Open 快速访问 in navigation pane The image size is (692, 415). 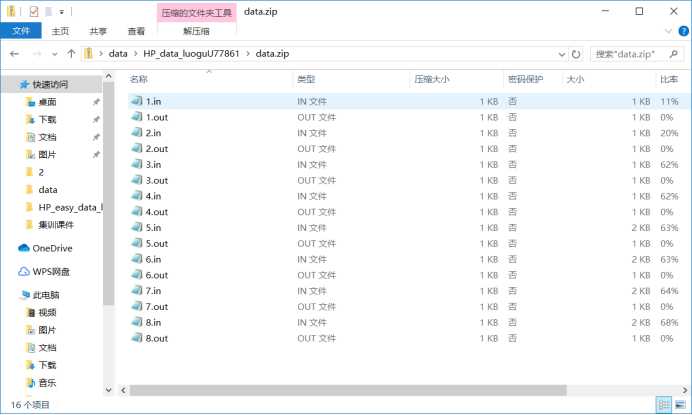coord(50,84)
